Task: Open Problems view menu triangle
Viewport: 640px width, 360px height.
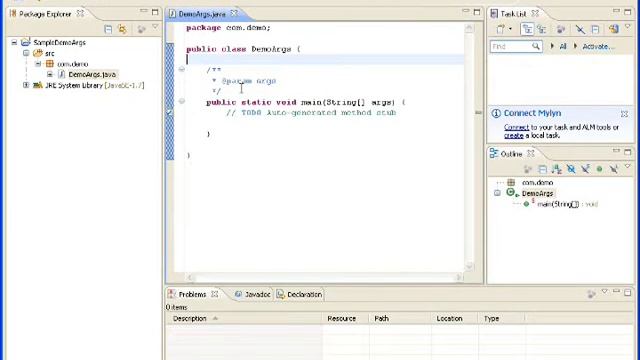Action: click(604, 291)
